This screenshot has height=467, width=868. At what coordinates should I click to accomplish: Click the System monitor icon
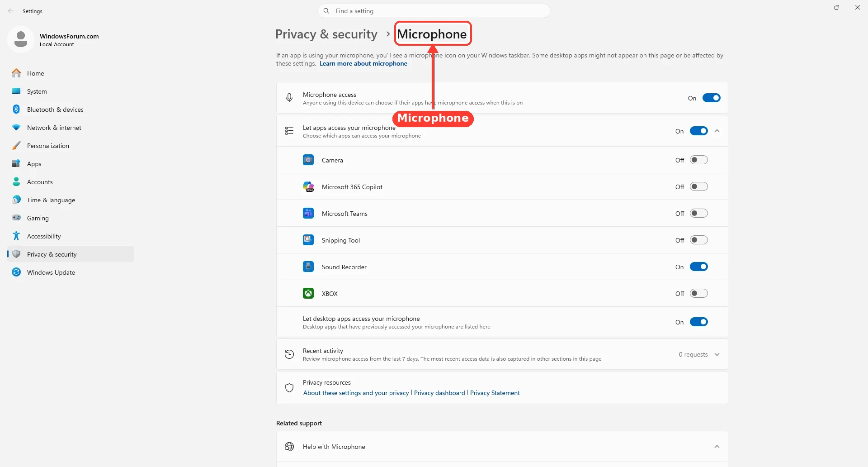16,91
